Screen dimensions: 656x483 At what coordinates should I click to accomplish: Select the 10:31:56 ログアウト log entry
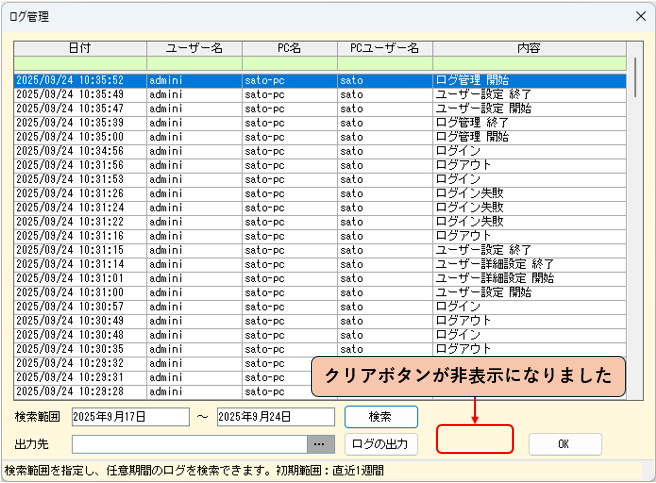(x=300, y=165)
